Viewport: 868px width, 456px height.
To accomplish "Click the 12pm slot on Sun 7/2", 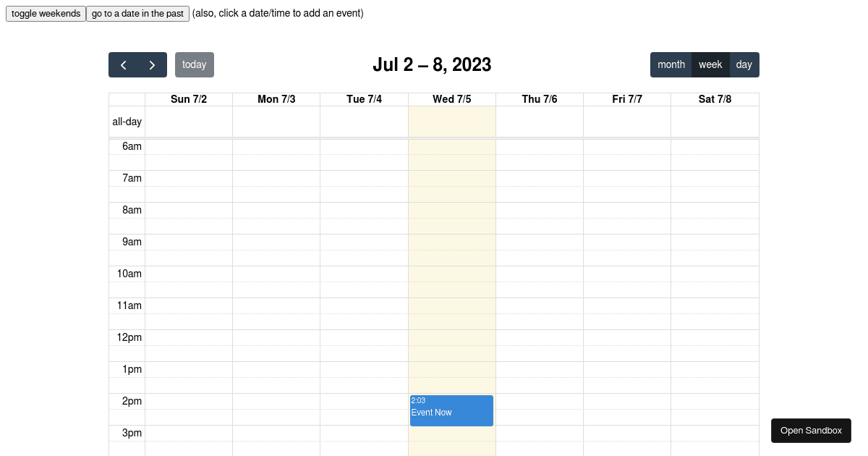I will point(189,345).
